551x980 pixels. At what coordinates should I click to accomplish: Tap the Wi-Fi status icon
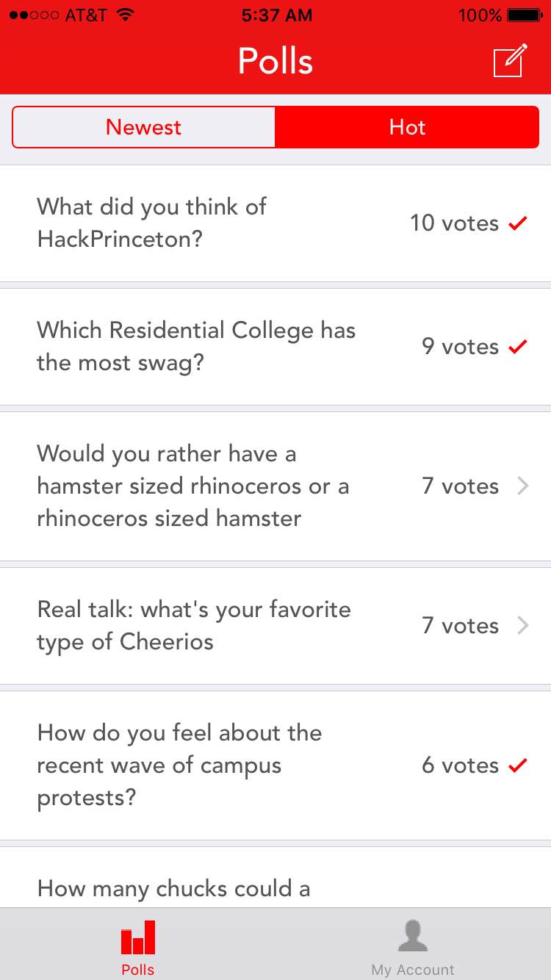coord(126,15)
